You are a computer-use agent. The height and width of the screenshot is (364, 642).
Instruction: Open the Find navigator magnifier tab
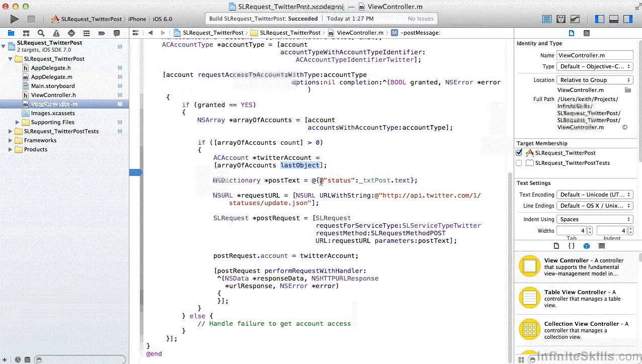41,33
